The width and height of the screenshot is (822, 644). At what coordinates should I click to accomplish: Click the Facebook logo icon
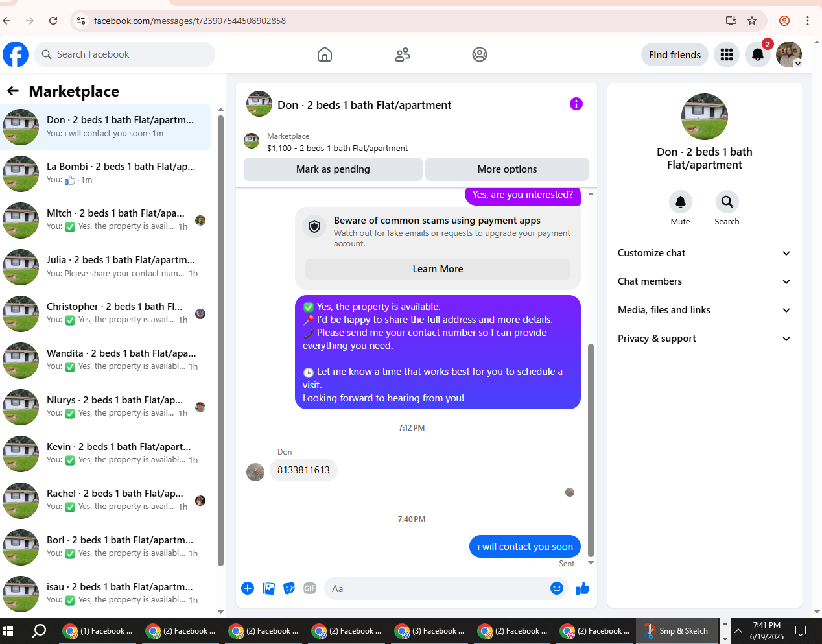click(x=16, y=54)
